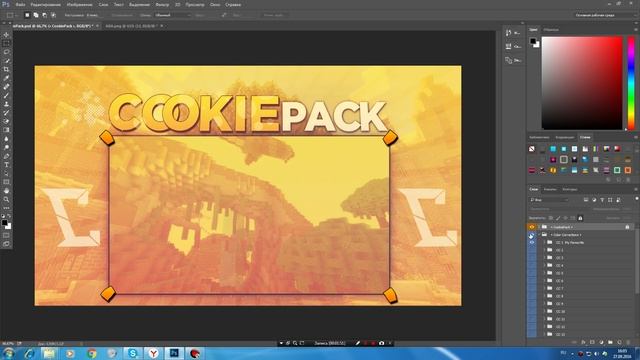Open the 3D menu
The height and width of the screenshot is (360, 640).
point(178,4)
